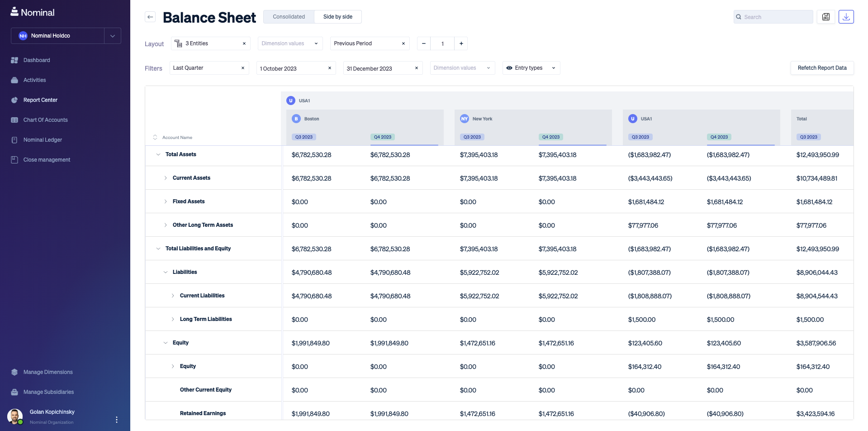Open Report Center menu item
868x431 pixels.
tap(40, 100)
